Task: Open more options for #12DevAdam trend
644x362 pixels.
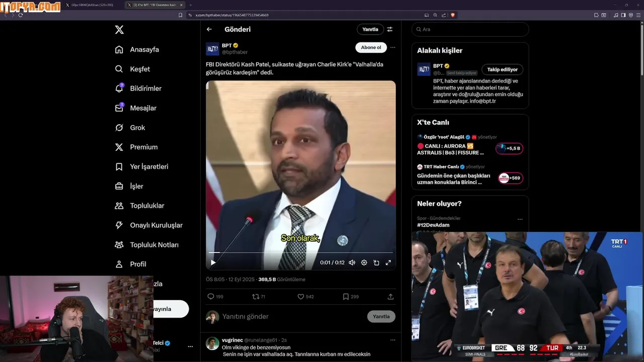Action: click(520, 219)
